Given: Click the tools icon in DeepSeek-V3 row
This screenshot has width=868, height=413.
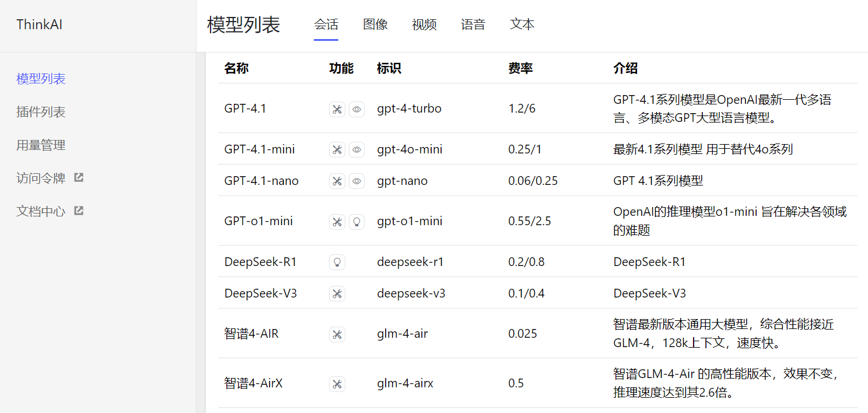Looking at the screenshot, I should (337, 294).
